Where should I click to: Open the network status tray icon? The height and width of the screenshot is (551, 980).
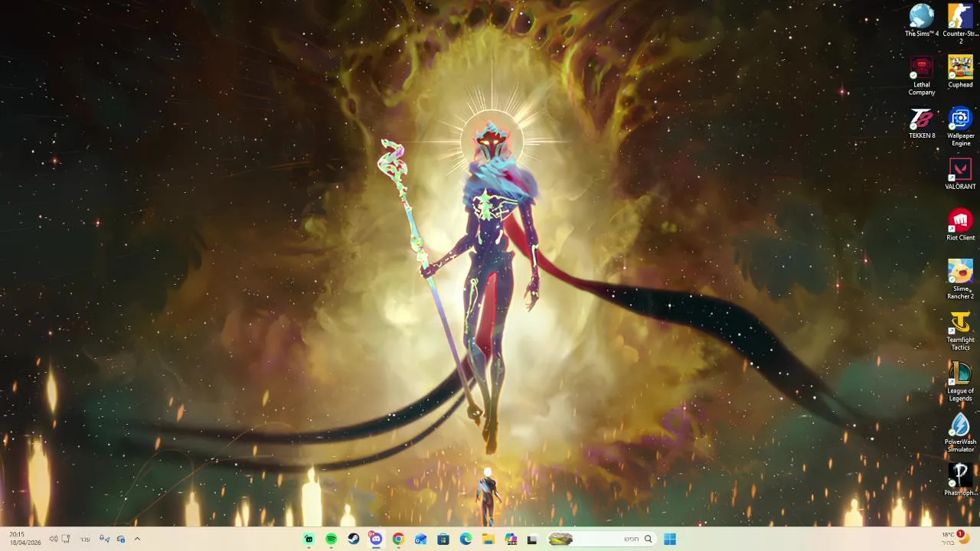66,539
